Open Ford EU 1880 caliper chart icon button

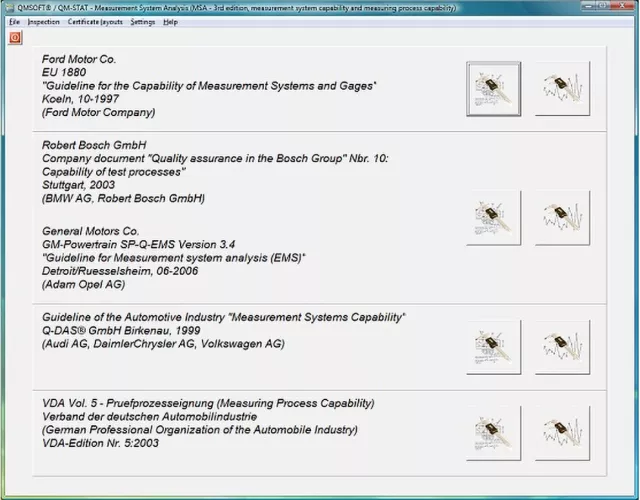[562, 89]
